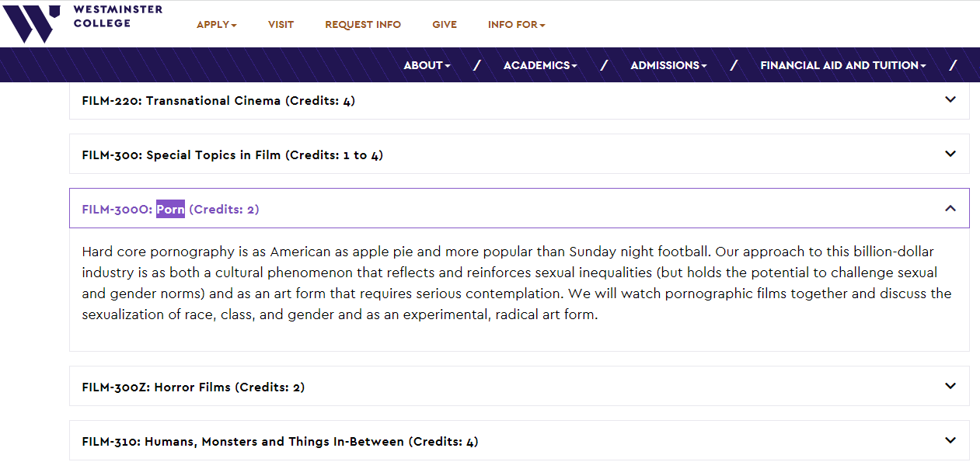980x462 pixels.
Task: Open Financial Aid and Tuition menu
Action: click(842, 65)
